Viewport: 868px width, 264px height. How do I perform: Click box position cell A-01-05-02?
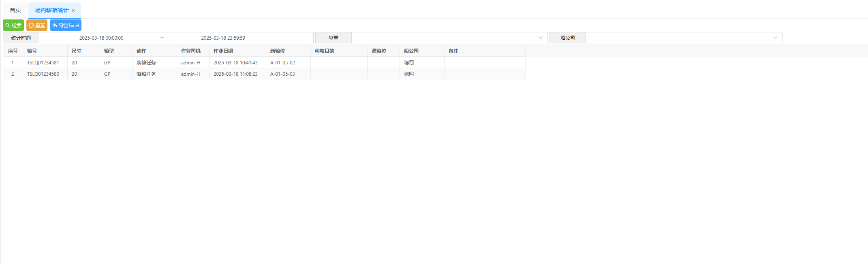282,63
